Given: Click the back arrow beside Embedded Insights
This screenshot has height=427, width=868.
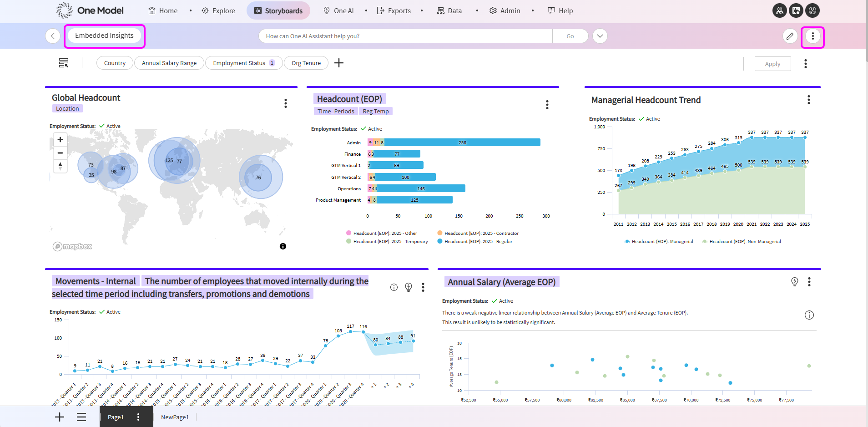Looking at the screenshot, I should [x=53, y=36].
